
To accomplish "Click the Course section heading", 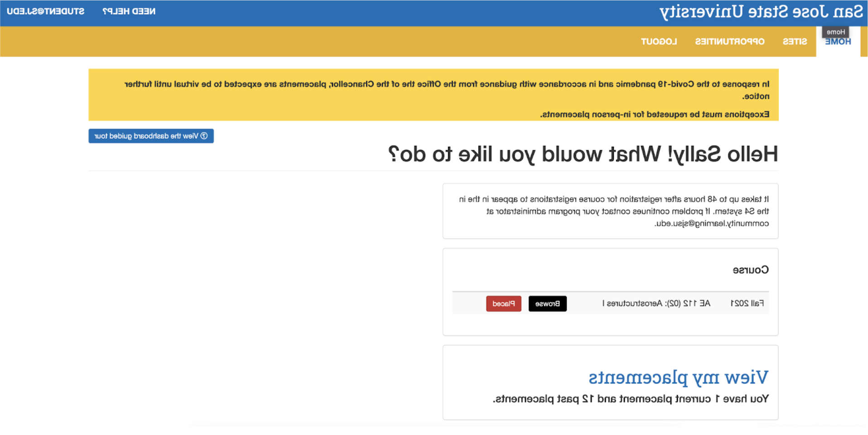I will click(x=751, y=270).
